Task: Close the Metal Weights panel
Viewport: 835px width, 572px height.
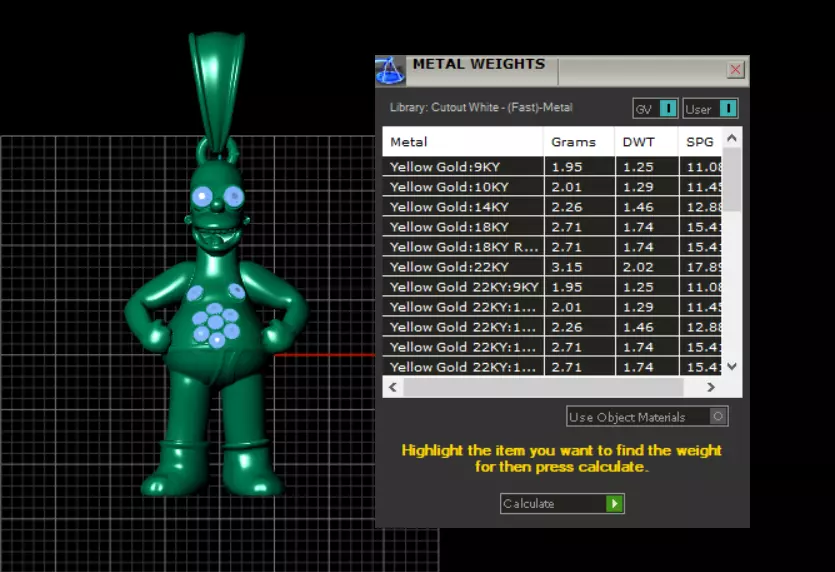Action: click(x=735, y=69)
